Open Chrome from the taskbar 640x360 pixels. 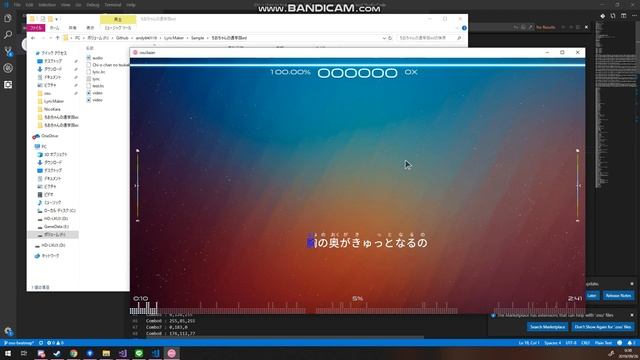pos(73,353)
